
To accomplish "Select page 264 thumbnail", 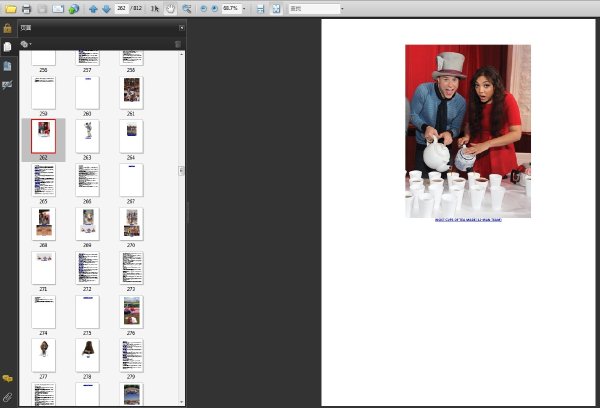I will (131, 137).
